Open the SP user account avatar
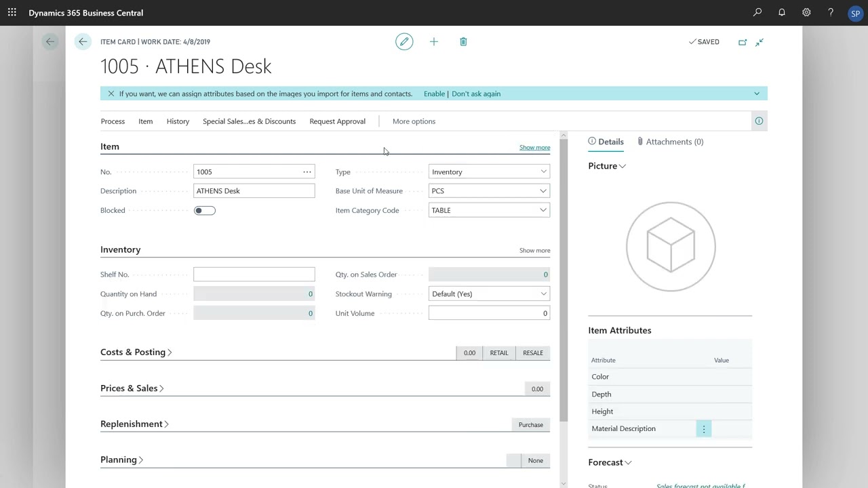 (x=855, y=13)
